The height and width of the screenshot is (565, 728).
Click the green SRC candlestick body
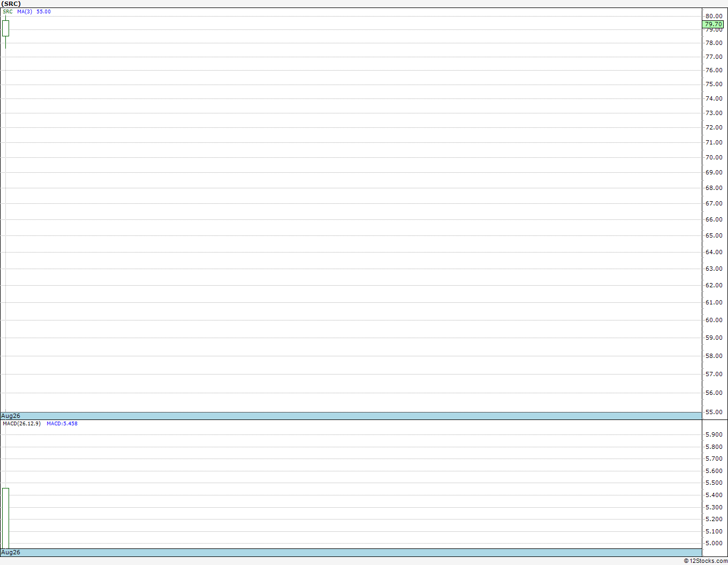5,28
